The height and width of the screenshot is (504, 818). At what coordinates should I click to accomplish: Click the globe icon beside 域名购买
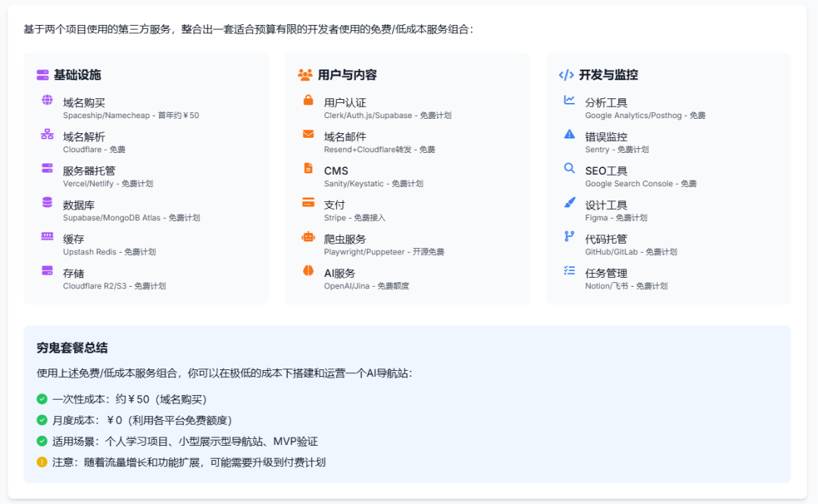47,100
